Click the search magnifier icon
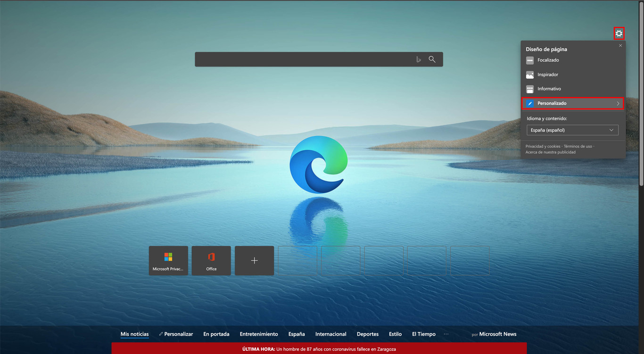The image size is (644, 354). [x=432, y=59]
